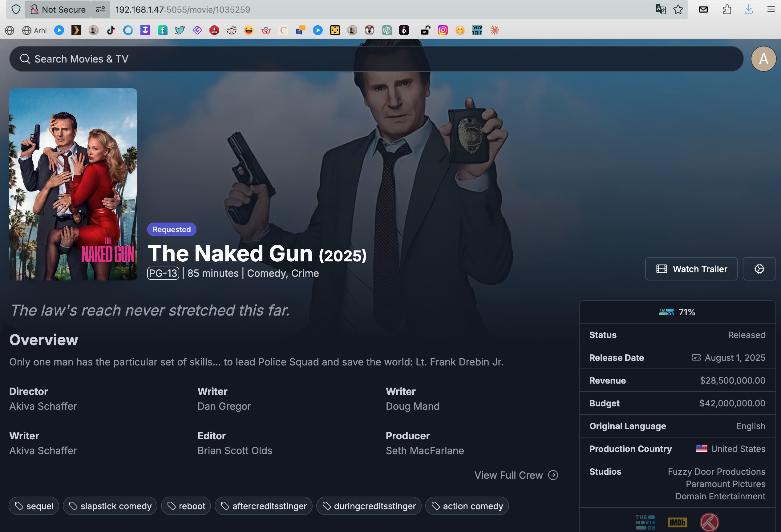The image size is (781, 532).
Task: Focus the Search Movies & TV field
Action: tap(376, 59)
